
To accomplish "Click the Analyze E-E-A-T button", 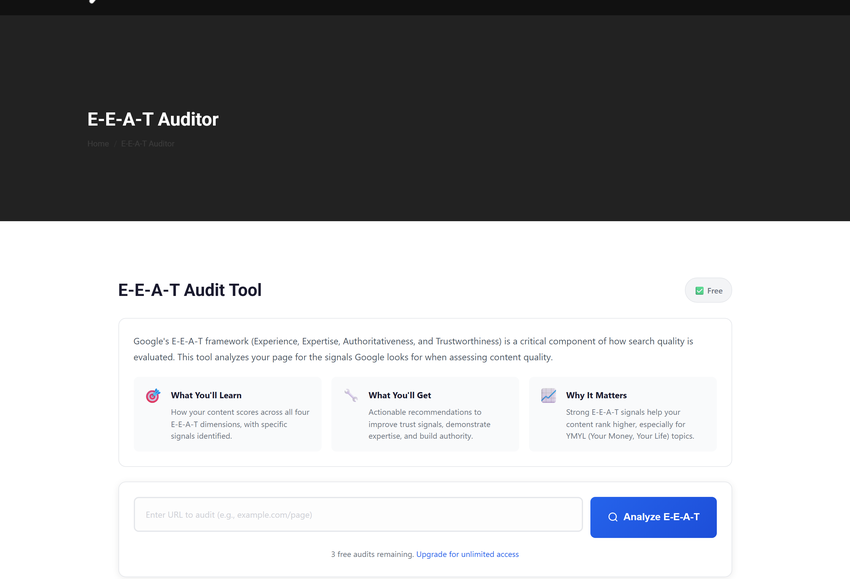I will (653, 517).
